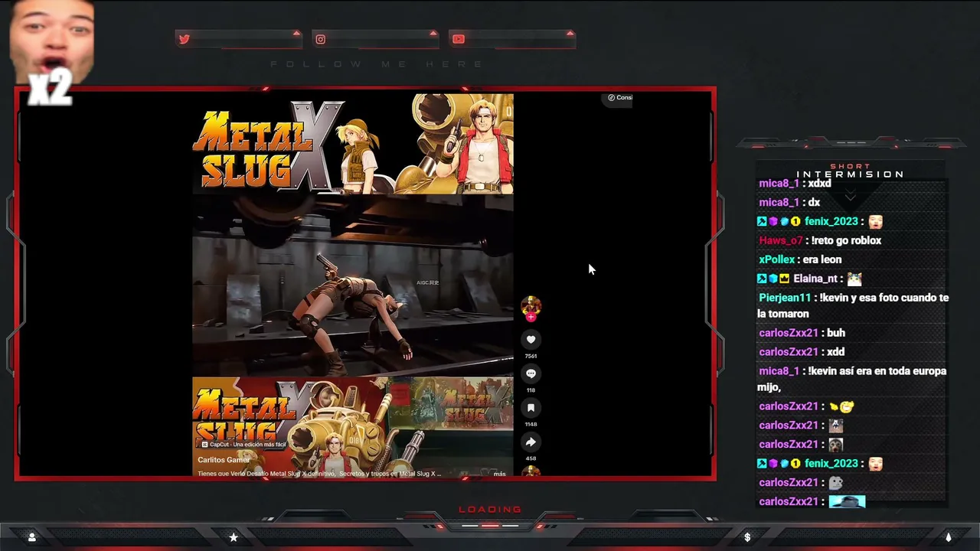The height and width of the screenshot is (551, 980).
Task: Click the 458 shares count
Action: click(531, 458)
